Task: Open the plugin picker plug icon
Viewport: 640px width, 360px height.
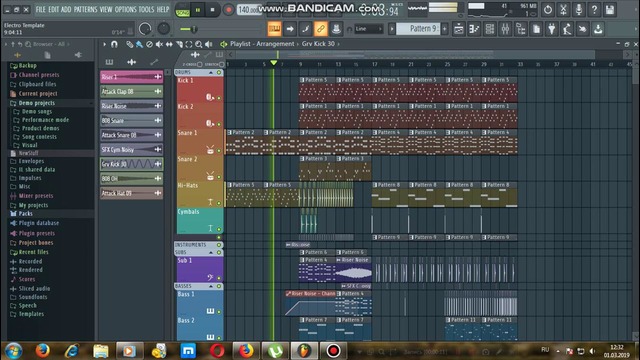Action: [x=551, y=29]
